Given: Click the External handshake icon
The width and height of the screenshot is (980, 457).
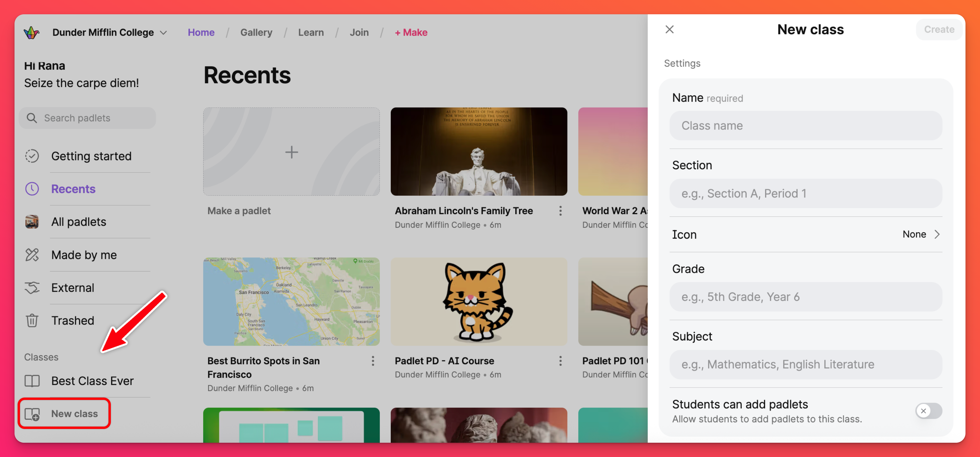Looking at the screenshot, I should (x=32, y=288).
